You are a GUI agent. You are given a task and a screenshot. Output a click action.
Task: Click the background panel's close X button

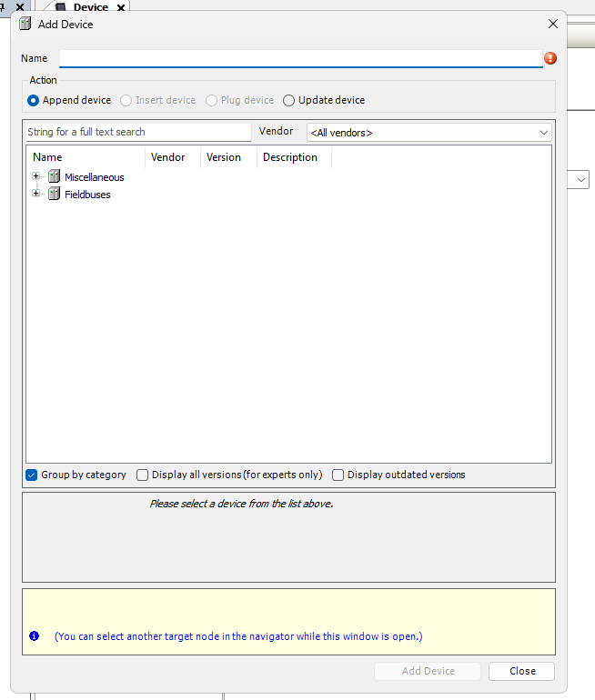20,6
